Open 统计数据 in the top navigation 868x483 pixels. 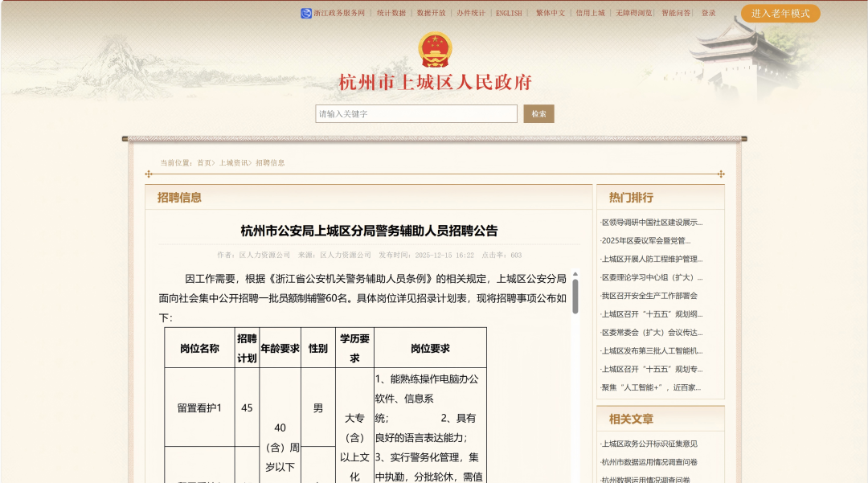coord(391,14)
